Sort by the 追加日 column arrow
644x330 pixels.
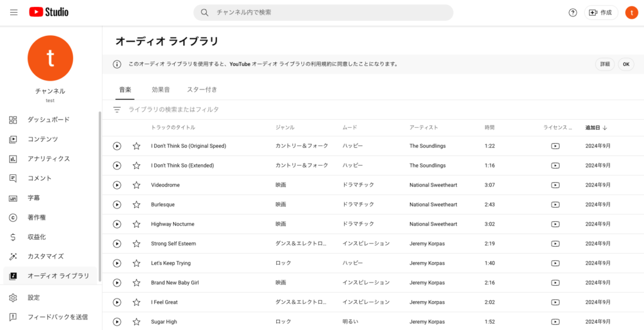(x=605, y=128)
